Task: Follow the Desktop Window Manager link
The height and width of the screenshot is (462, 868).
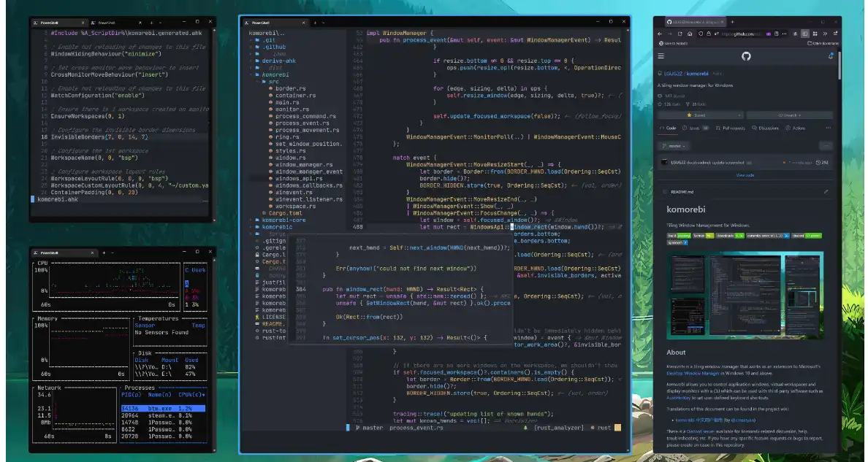Action: (693, 374)
